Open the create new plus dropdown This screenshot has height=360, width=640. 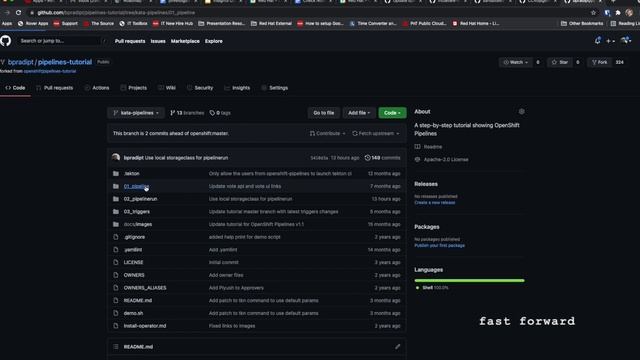610,41
